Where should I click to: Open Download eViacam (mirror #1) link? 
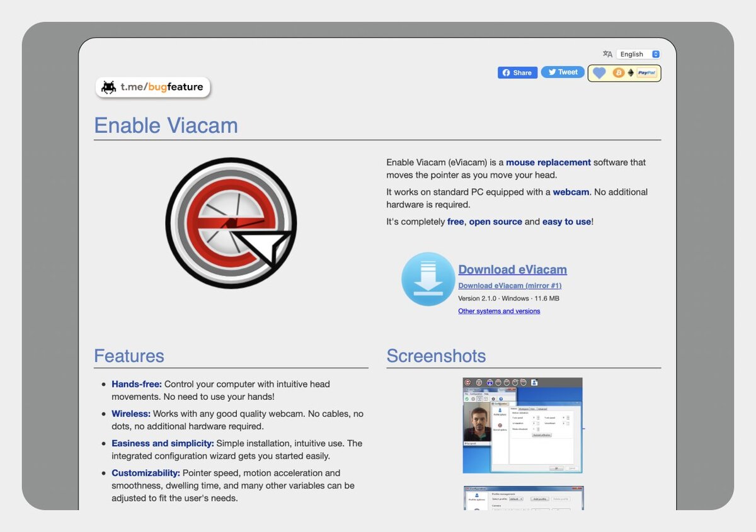point(510,286)
